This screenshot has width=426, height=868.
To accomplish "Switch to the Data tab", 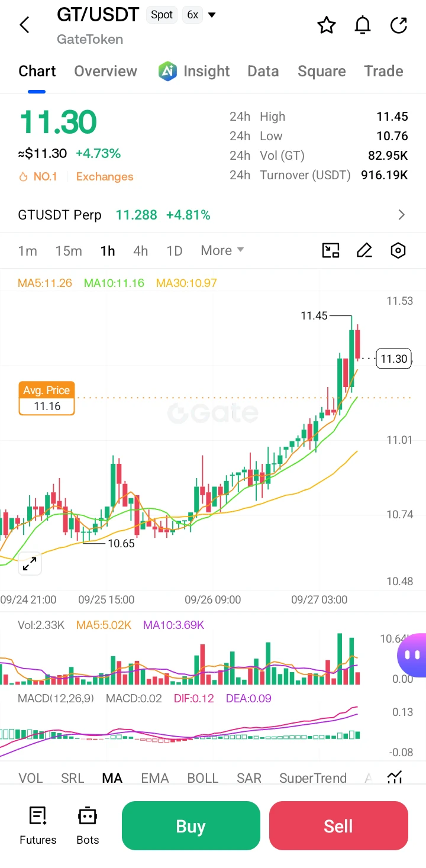I will (x=263, y=71).
